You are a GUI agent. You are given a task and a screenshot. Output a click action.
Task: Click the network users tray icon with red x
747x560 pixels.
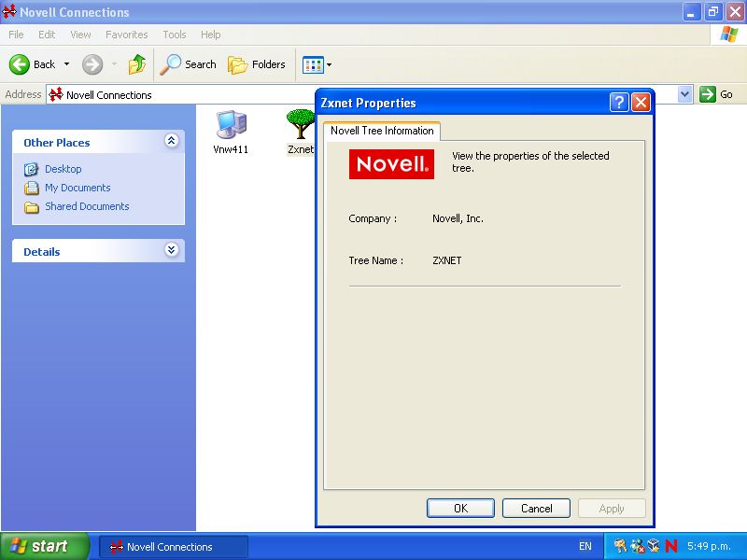(x=637, y=546)
